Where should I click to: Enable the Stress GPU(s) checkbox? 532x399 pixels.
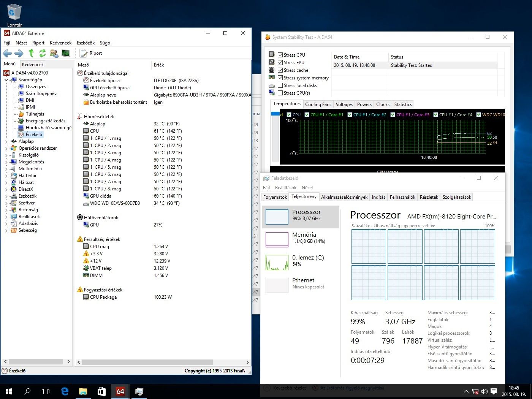pyautogui.click(x=280, y=93)
